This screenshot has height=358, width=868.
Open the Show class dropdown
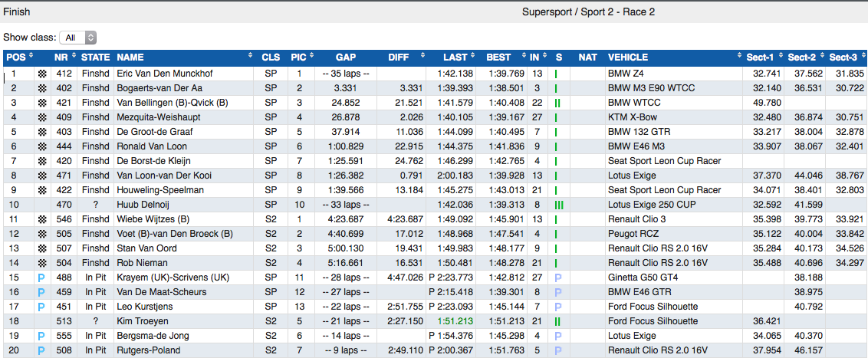(x=80, y=38)
